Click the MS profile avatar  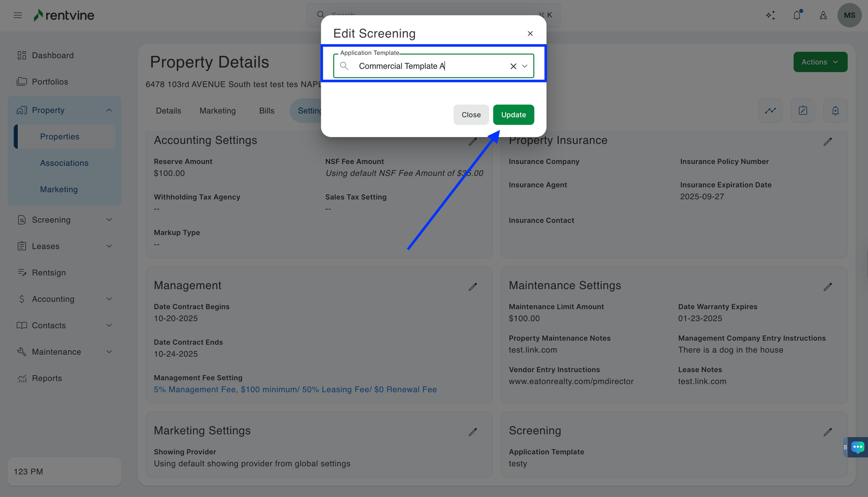(849, 15)
